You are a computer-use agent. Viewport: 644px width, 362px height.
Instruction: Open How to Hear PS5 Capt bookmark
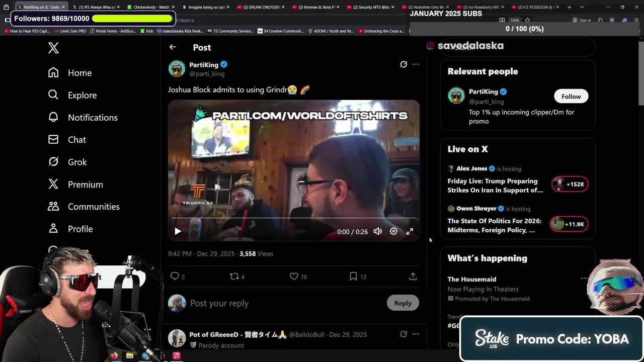[27, 31]
